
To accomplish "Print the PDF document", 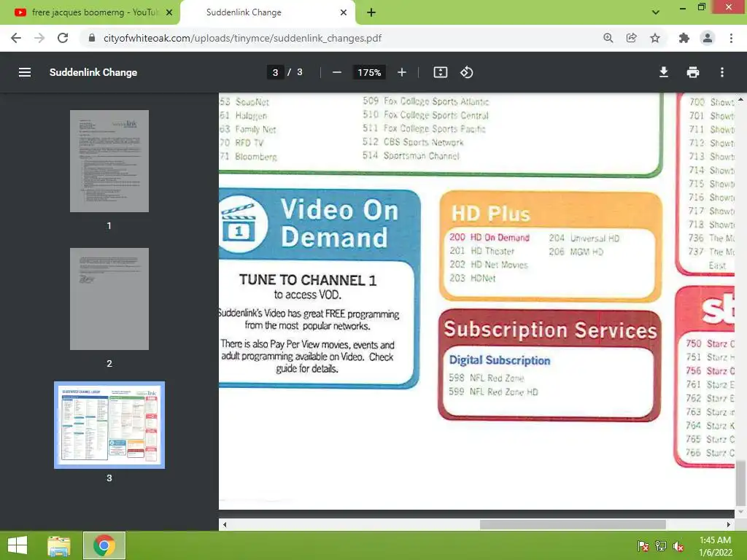I will [x=693, y=72].
